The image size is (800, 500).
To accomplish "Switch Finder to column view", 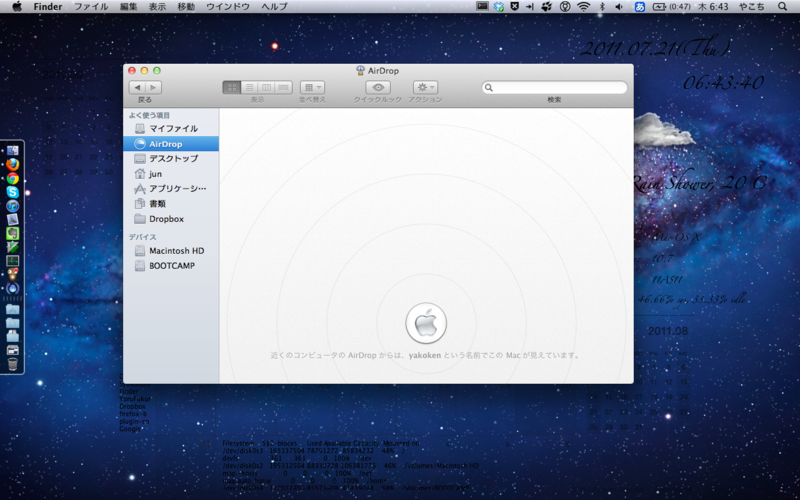I will [x=267, y=87].
